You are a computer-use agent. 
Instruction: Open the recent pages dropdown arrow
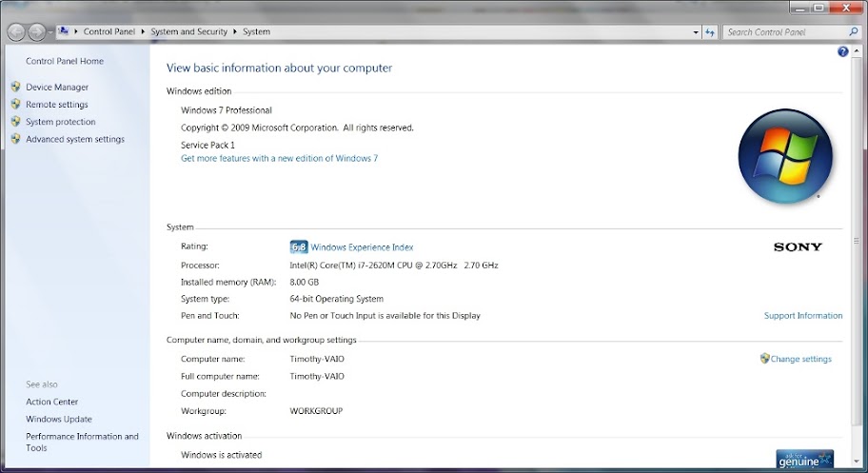coord(49,32)
